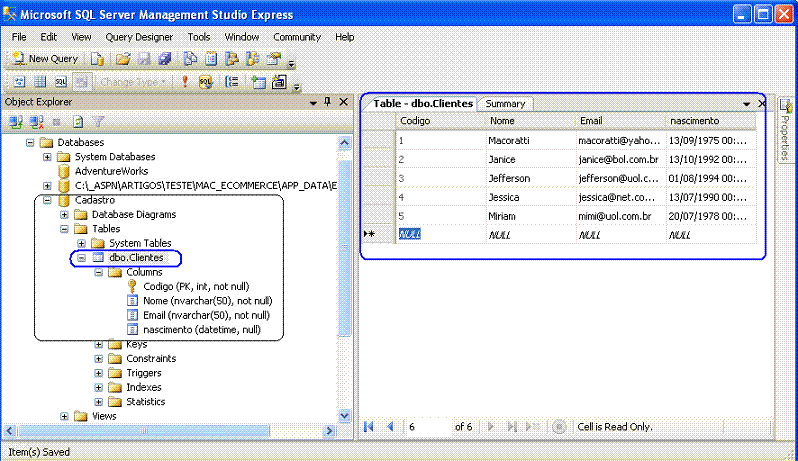
Task: Expand the Indexes folder node
Action: coord(99,388)
